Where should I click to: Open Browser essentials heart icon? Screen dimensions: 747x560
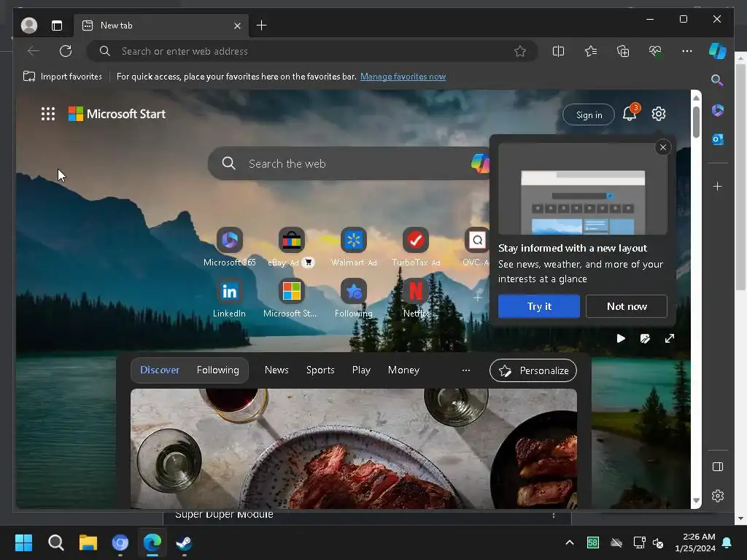pyautogui.click(x=655, y=51)
